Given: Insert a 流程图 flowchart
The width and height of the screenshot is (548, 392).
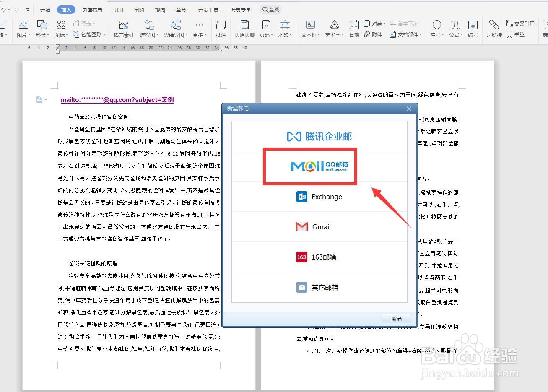Looking at the screenshot, I should (x=149, y=29).
